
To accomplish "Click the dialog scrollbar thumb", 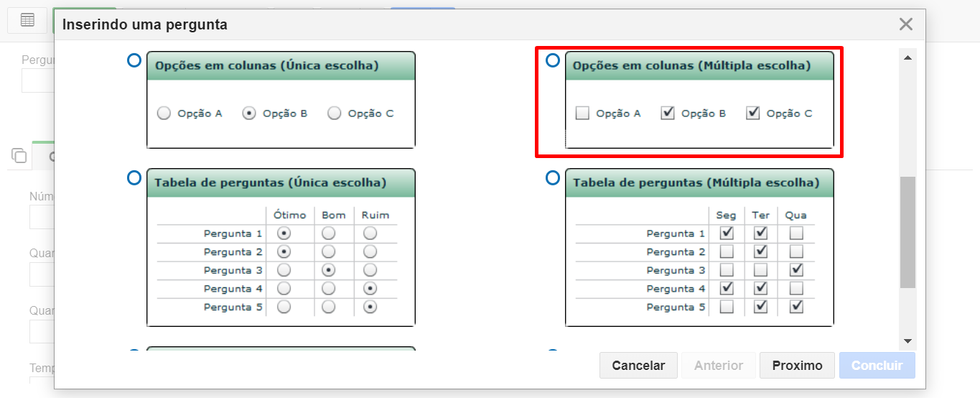I will pos(907,232).
